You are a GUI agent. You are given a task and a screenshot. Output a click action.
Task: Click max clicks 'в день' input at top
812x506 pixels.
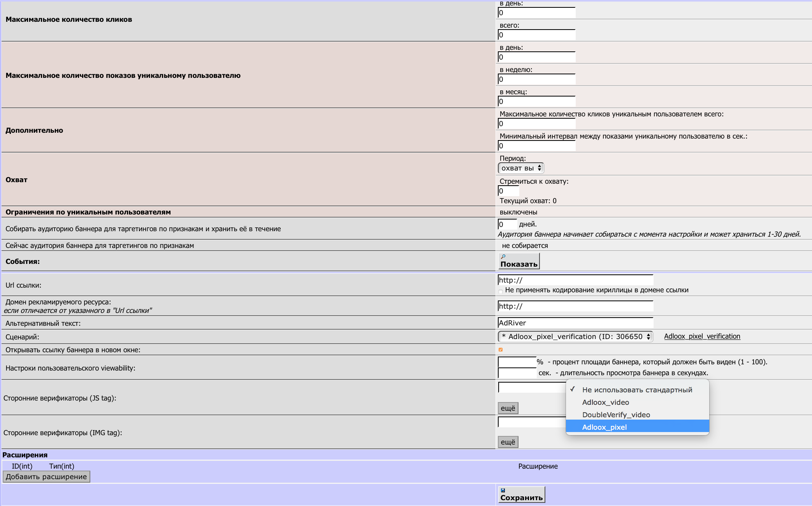coord(536,12)
